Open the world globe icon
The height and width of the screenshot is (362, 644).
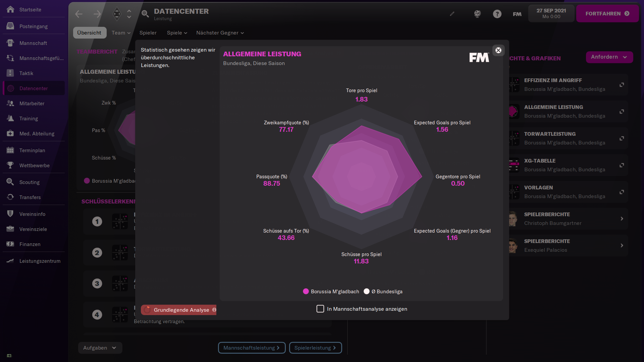(477, 14)
